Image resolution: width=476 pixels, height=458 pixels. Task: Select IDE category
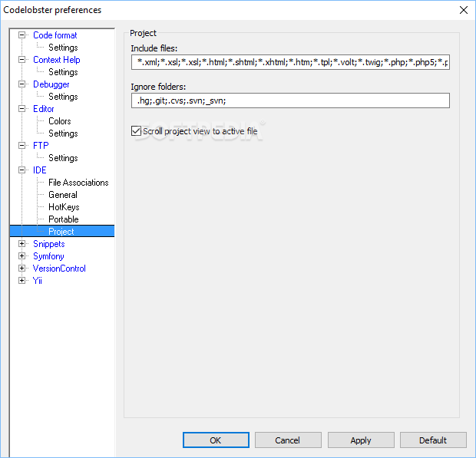click(x=39, y=170)
